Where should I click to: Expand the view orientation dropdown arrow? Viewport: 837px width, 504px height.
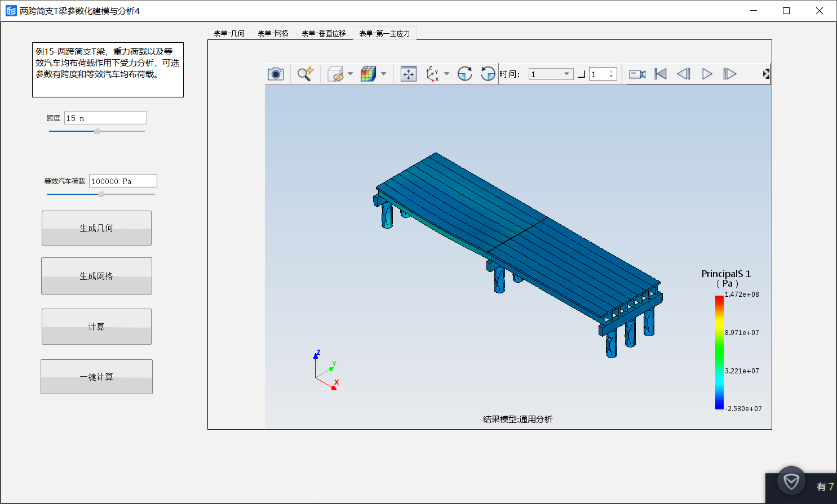click(x=448, y=74)
